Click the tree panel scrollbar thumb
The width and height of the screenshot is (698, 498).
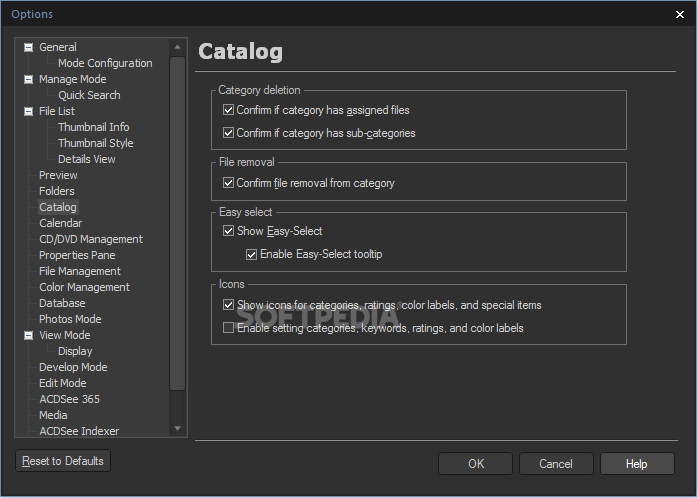178,223
